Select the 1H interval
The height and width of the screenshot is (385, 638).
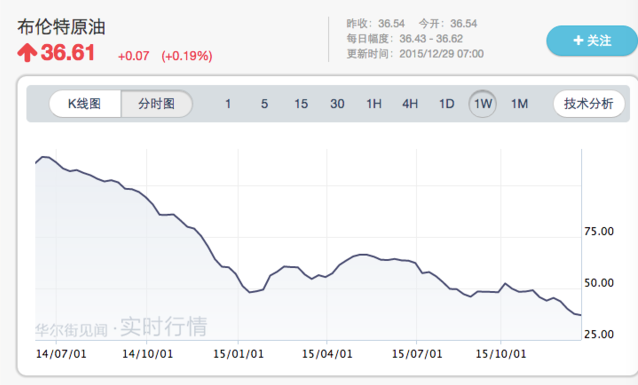374,104
